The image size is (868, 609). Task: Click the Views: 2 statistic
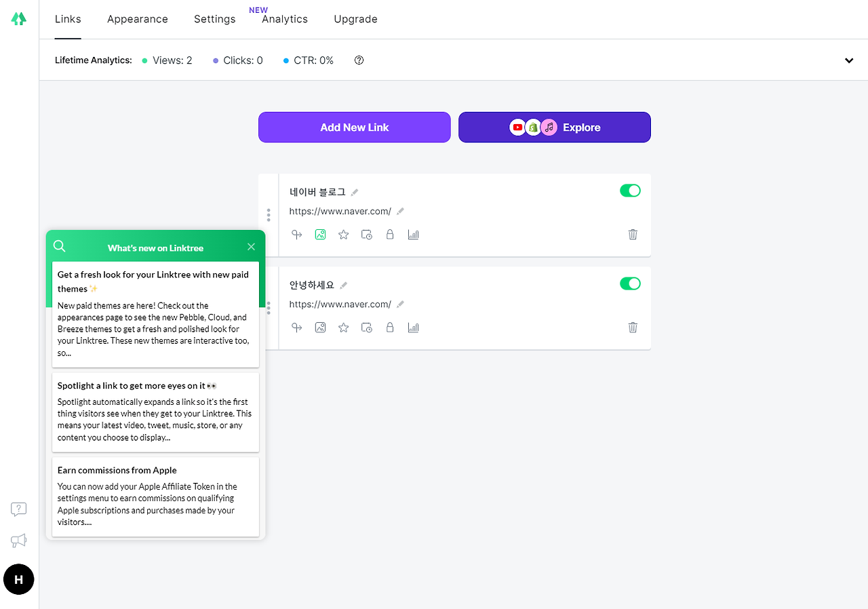click(167, 60)
